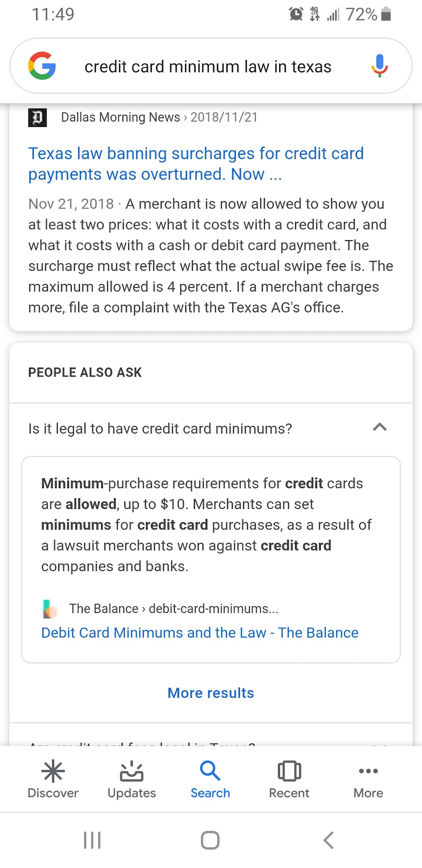Open Android recent apps button

[x=92, y=840]
